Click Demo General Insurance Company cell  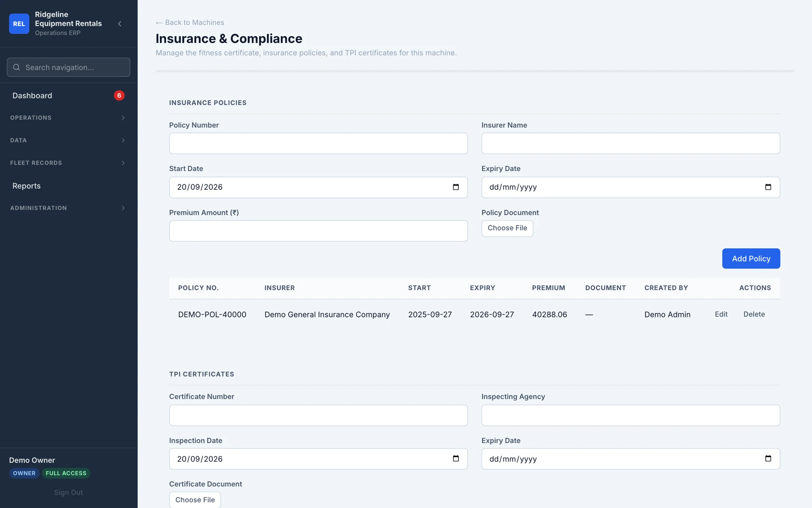pyautogui.click(x=327, y=315)
